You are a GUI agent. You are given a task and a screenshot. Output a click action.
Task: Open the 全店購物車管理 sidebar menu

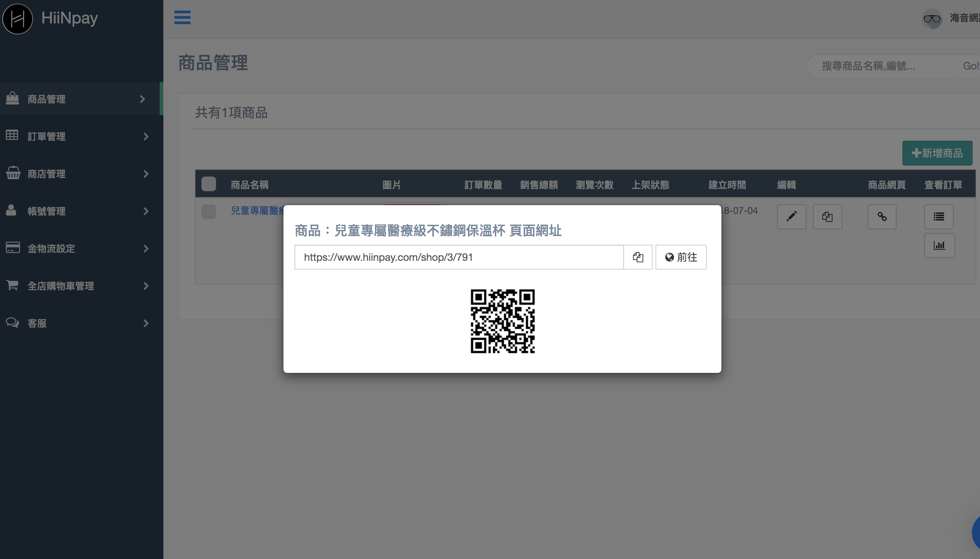pyautogui.click(x=81, y=286)
